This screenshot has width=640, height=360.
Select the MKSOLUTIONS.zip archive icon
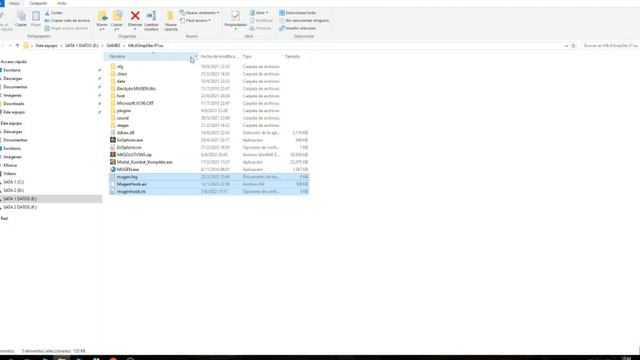(x=113, y=155)
